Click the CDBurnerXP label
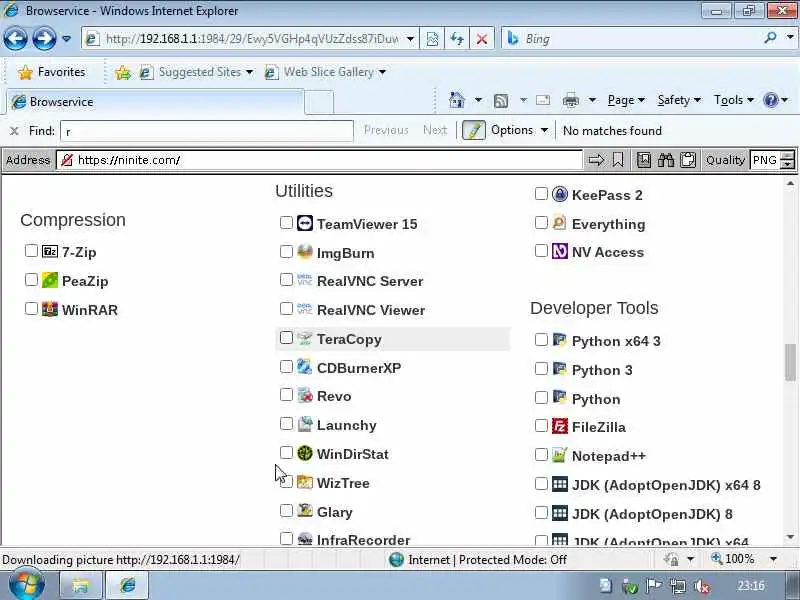The width and height of the screenshot is (800, 600). pyautogui.click(x=359, y=368)
